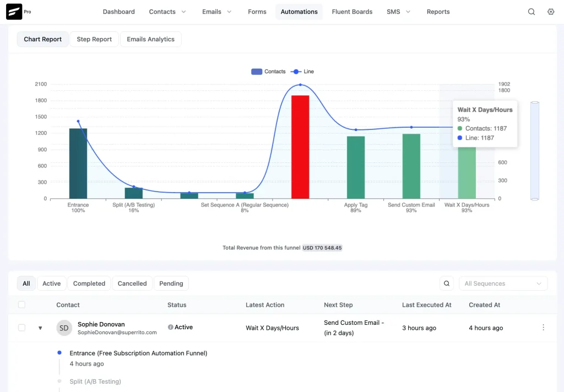Click the info icon beside Sophie's Active status
The width and height of the screenshot is (564, 392).
169,326
